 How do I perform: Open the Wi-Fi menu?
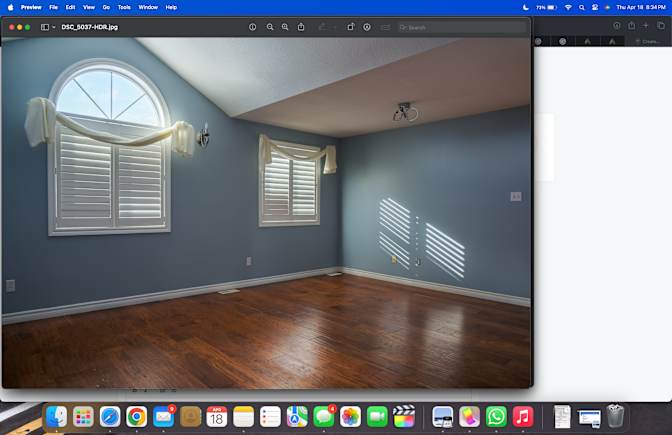[568, 7]
